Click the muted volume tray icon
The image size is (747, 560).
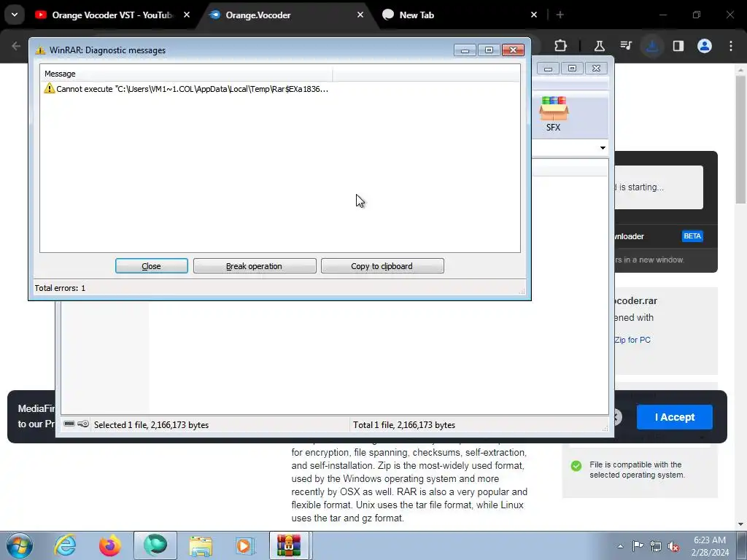(673, 546)
